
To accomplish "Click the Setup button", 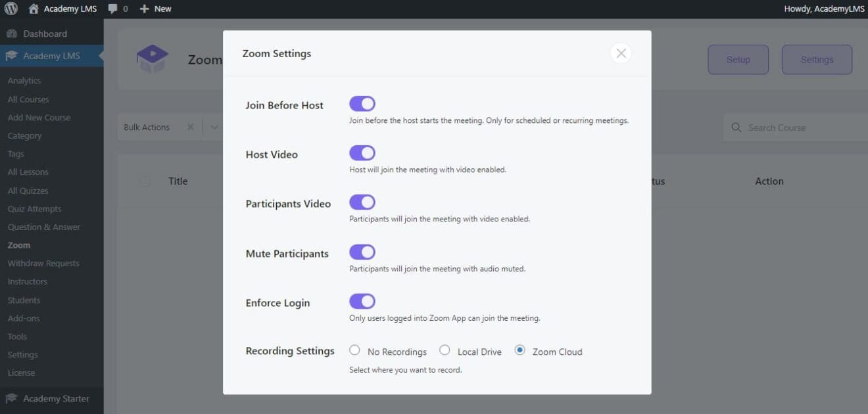I will click(738, 59).
